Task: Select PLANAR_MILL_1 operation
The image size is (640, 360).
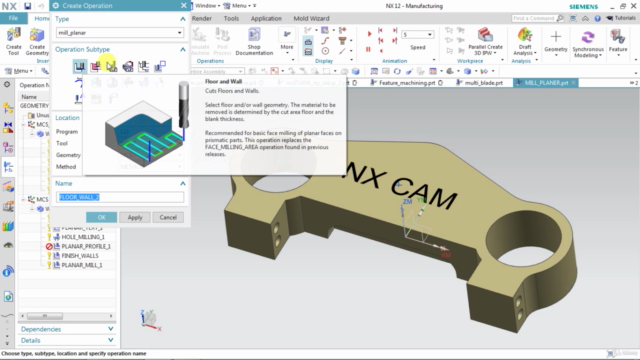Action: (x=82, y=265)
